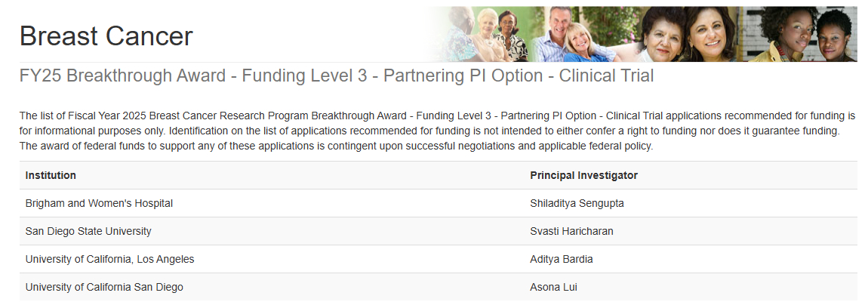Click investigator name Shiladitya Sengupta
The width and height of the screenshot is (868, 302).
click(x=577, y=203)
